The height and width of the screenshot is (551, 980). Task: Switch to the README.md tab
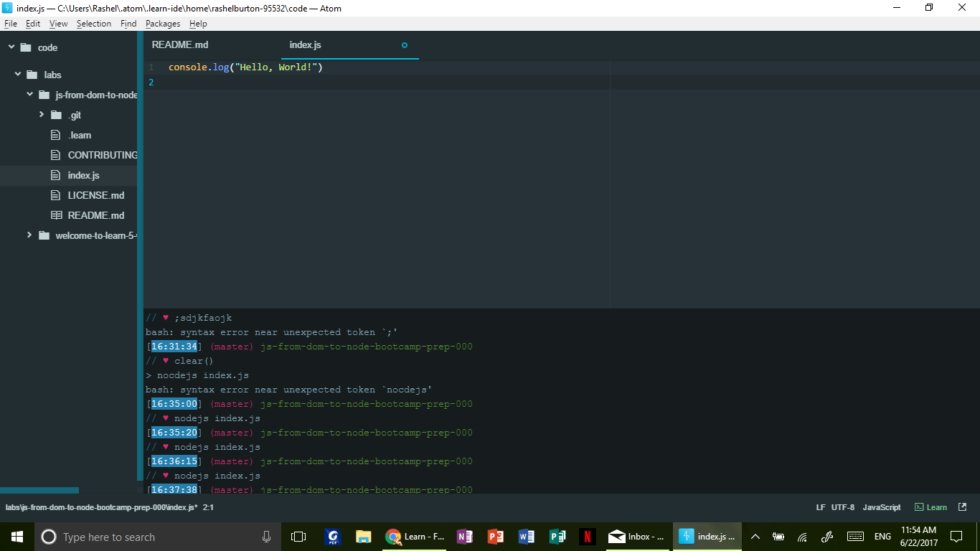coord(180,44)
